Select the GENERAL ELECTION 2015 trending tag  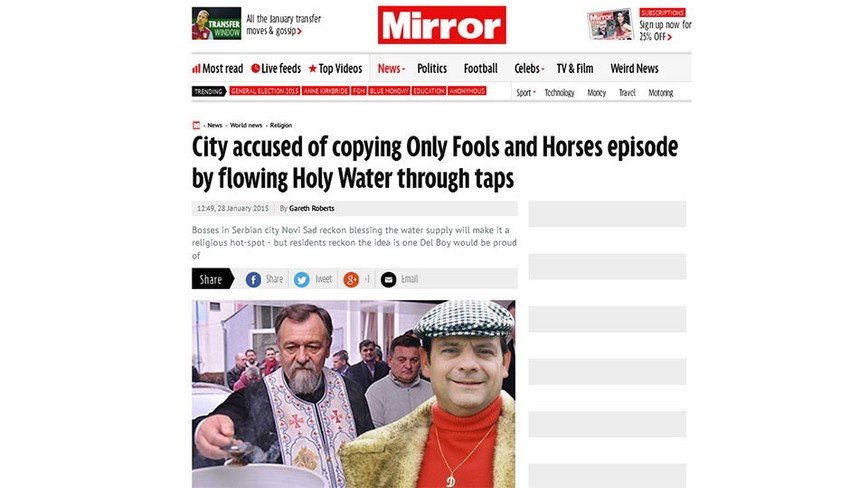265,91
